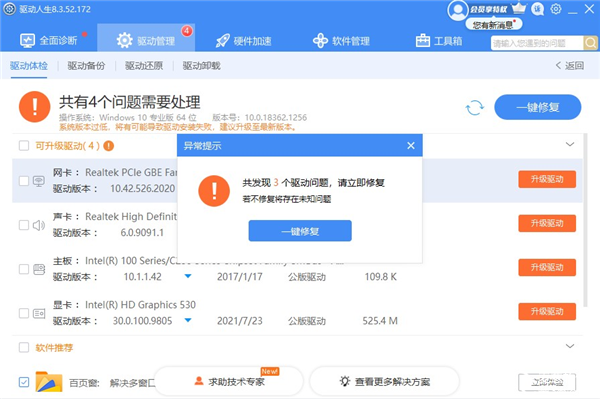Check the 网卡 Realtek PCIe row checkbox
Viewport: 600px width, 399px height.
pyautogui.click(x=24, y=181)
